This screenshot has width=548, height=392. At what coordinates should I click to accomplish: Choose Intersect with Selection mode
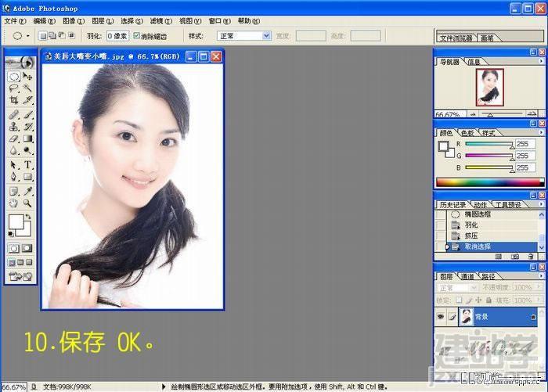tap(71, 36)
